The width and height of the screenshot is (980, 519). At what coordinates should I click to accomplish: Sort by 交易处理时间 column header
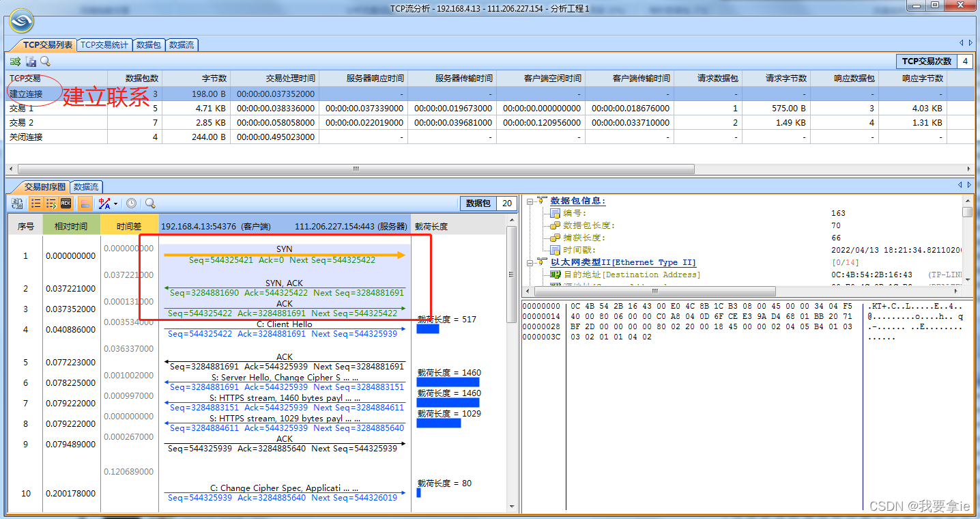tap(274, 79)
